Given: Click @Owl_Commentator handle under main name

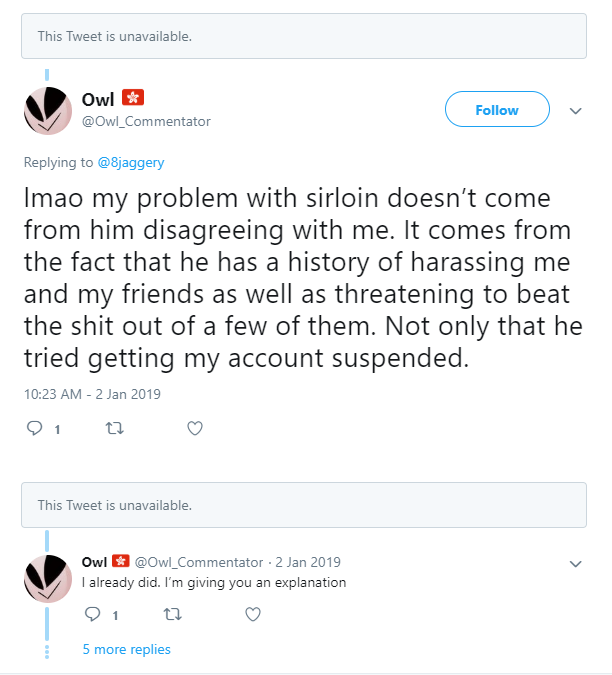Looking at the screenshot, I should click(146, 122).
